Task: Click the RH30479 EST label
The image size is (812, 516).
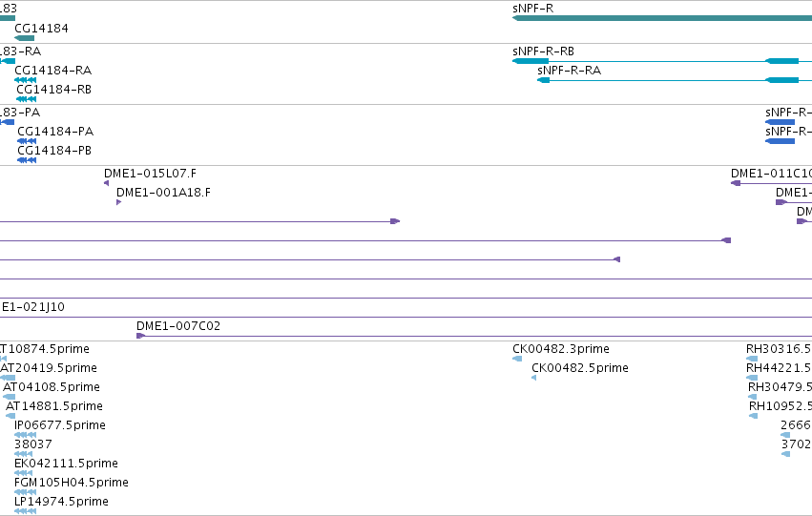Action: coord(780,387)
